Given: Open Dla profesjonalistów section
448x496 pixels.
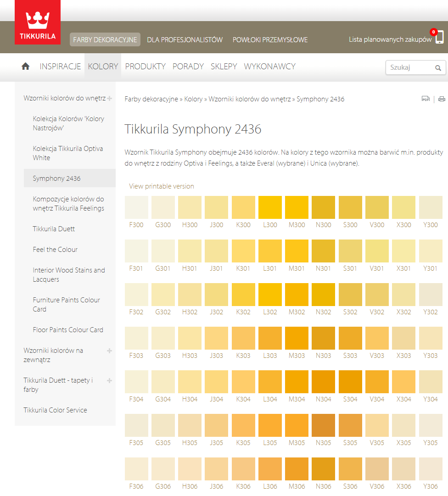Looking at the screenshot, I should [185, 40].
